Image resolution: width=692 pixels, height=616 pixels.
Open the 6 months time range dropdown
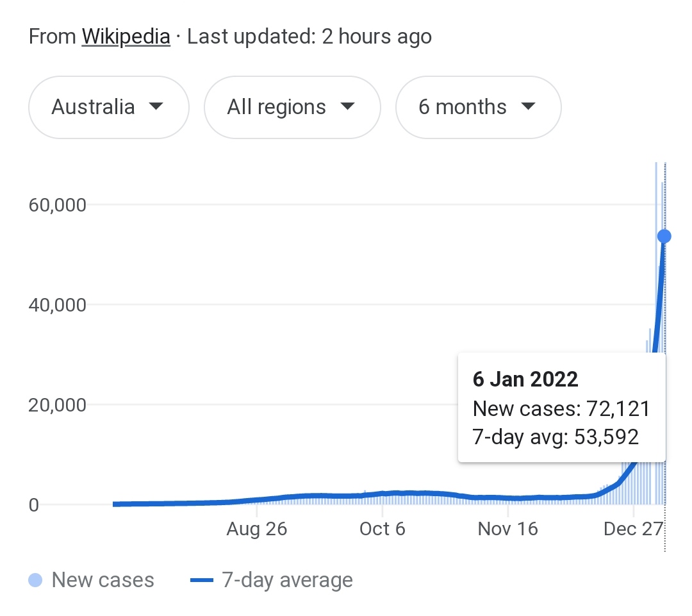click(x=479, y=107)
